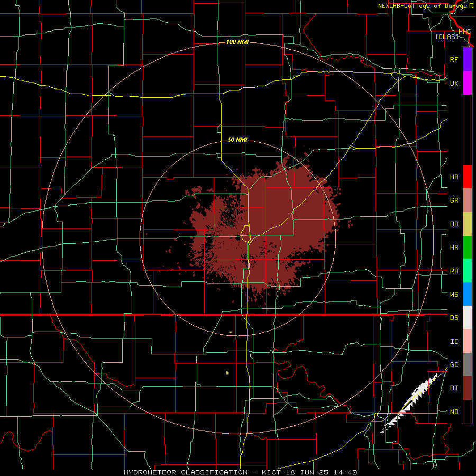The height and width of the screenshot is (476, 476).
Task: Click the UK legend label
Action: point(454,83)
